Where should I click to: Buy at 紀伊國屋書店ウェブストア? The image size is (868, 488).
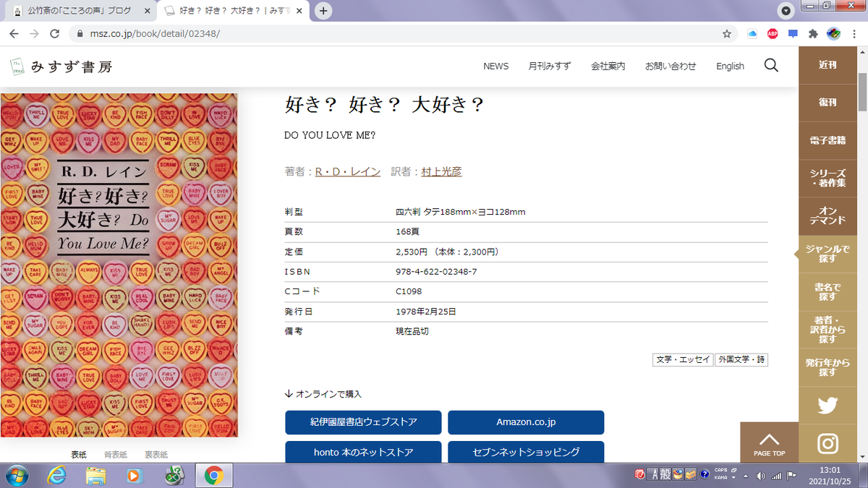pos(363,422)
